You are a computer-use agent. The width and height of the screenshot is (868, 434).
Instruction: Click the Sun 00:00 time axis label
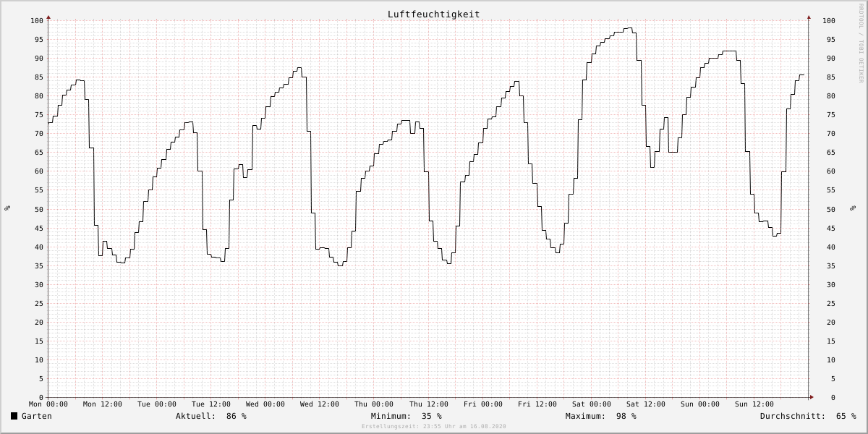pyautogui.click(x=700, y=404)
